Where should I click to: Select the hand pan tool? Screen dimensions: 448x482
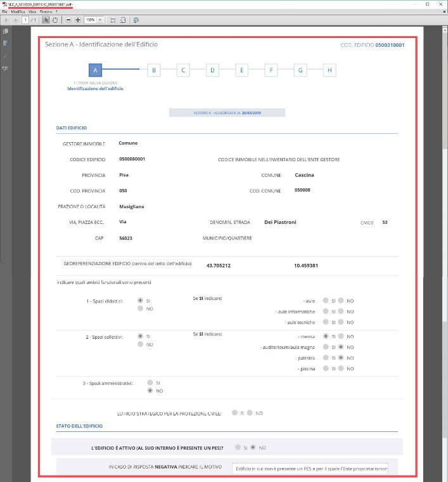point(55,20)
